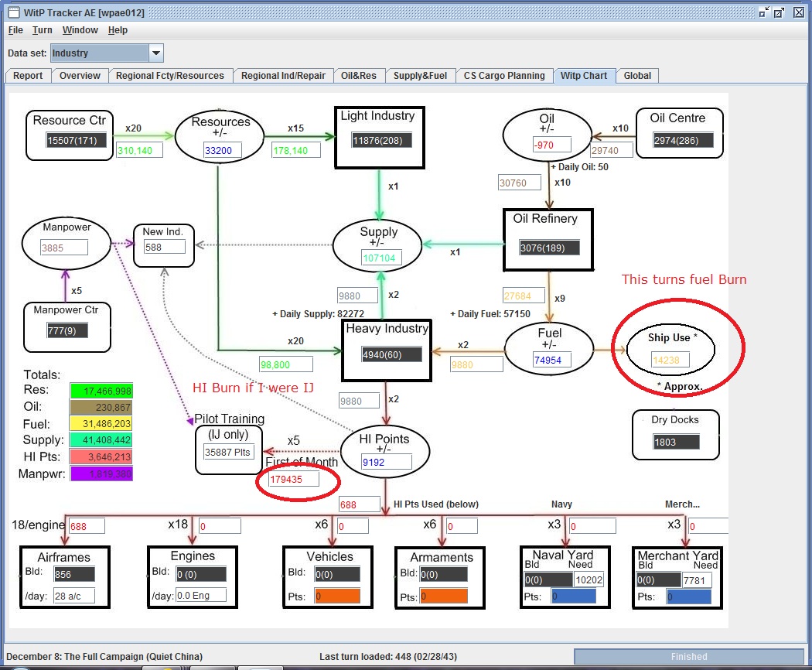
Task: Switch to the Global tab
Action: click(x=637, y=76)
